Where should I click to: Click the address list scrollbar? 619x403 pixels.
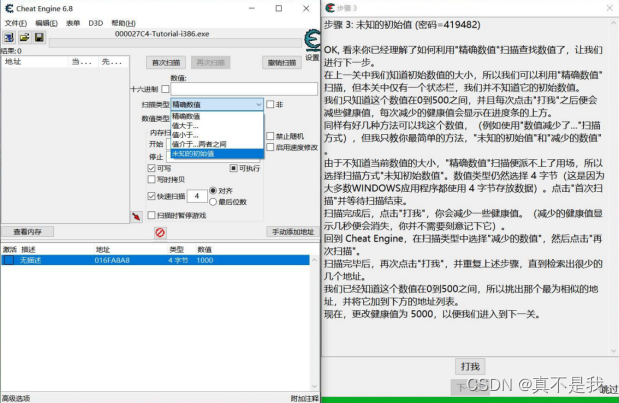(x=314, y=322)
